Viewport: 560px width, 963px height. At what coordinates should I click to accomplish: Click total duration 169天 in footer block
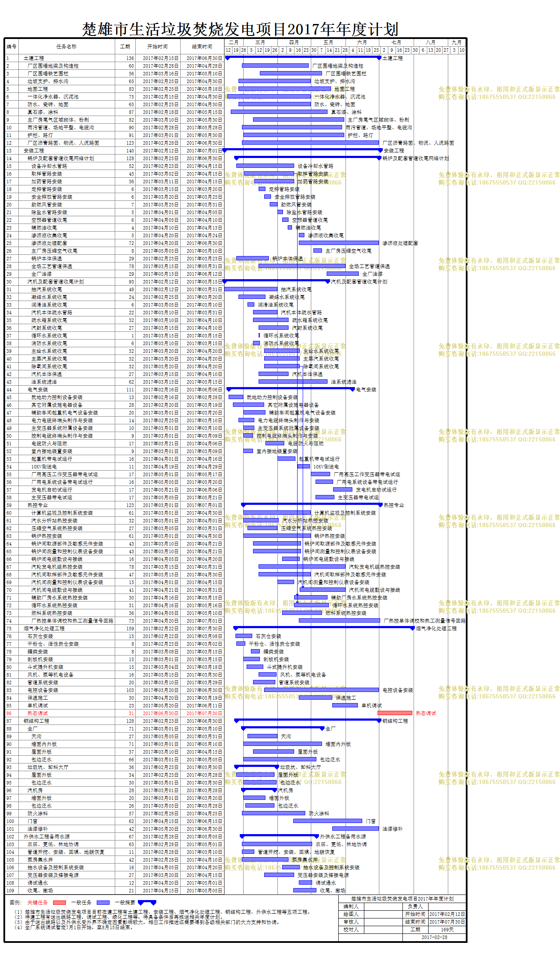coord(447,930)
